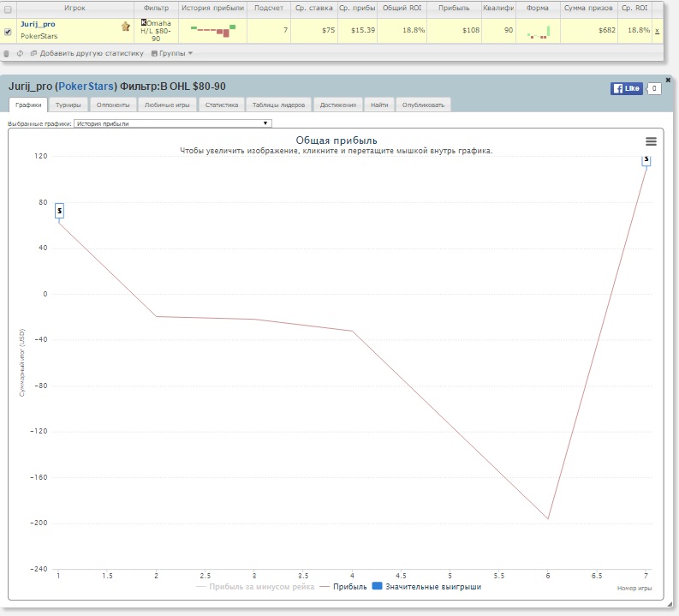Open the Таблицы лидеров tab
The width and height of the screenshot is (679, 616).
(279, 105)
